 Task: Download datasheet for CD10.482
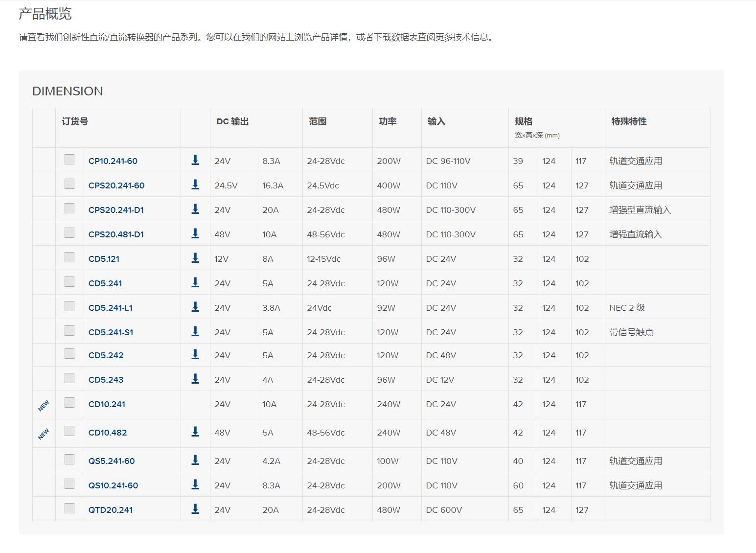[195, 432]
